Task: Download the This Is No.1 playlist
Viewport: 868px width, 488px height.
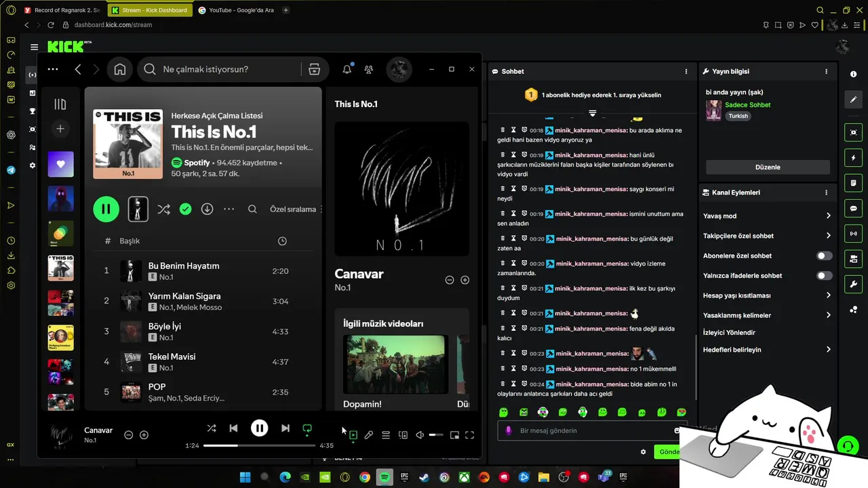Action: pyautogui.click(x=208, y=209)
